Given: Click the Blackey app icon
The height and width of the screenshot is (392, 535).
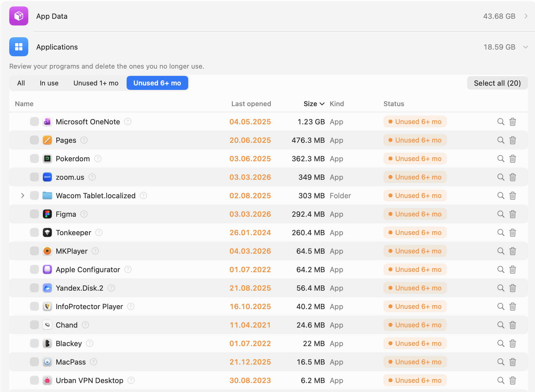Looking at the screenshot, I should (x=47, y=344).
